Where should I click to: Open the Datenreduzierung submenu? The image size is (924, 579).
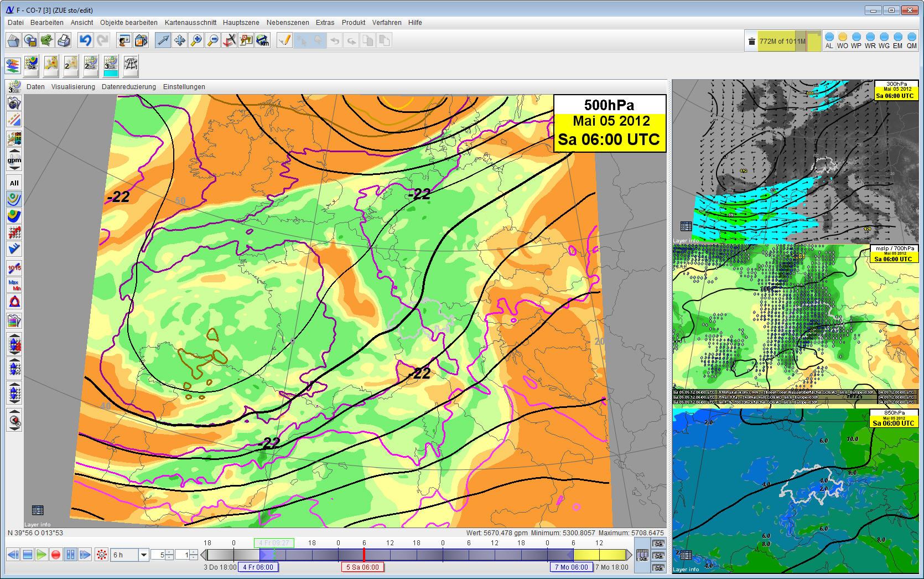tap(128, 87)
